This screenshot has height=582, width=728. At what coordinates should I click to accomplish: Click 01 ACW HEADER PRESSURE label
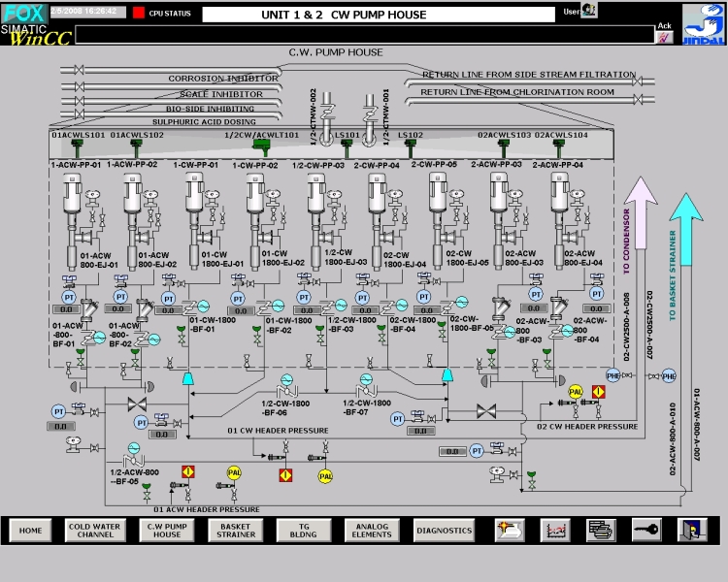(207, 509)
